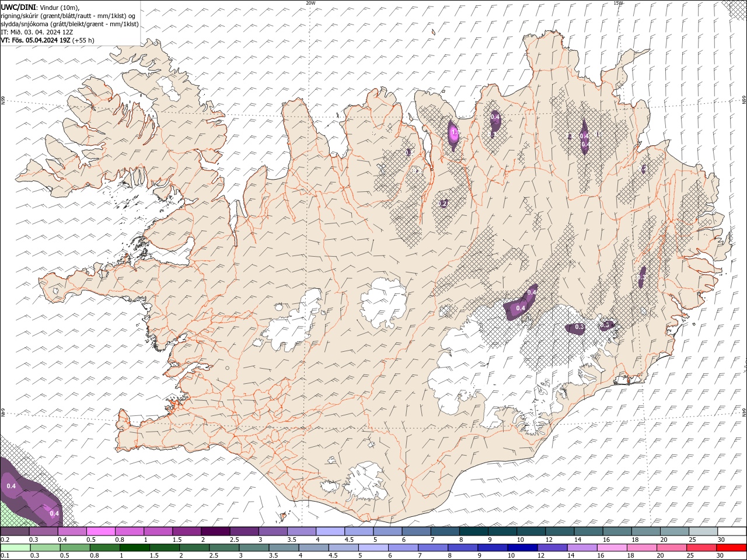Click the upper legend swatch above 1.5

[186, 531]
